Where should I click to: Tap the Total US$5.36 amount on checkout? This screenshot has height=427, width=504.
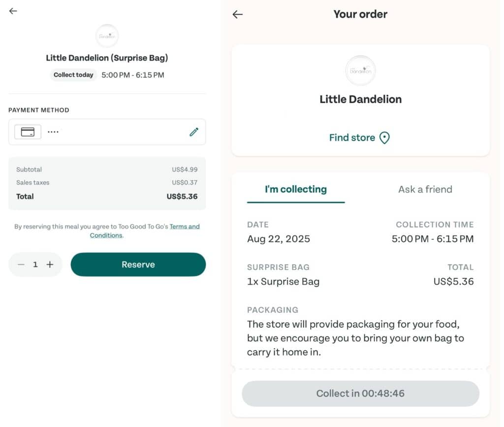(x=182, y=197)
